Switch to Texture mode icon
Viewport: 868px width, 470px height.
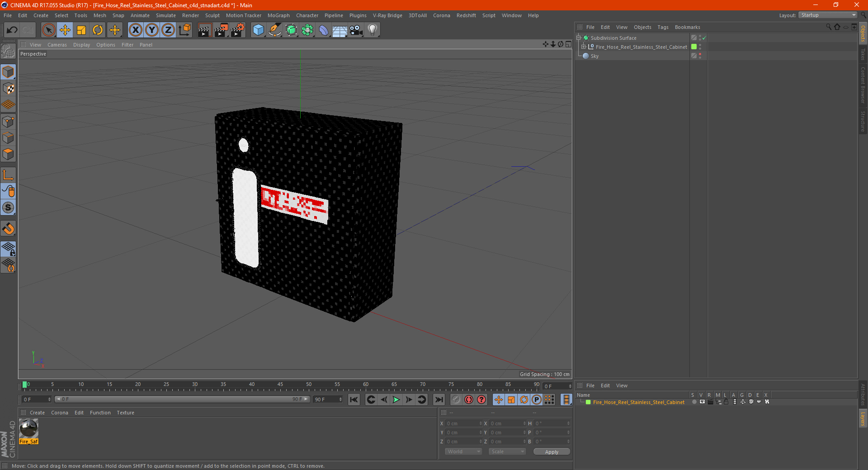pos(8,89)
